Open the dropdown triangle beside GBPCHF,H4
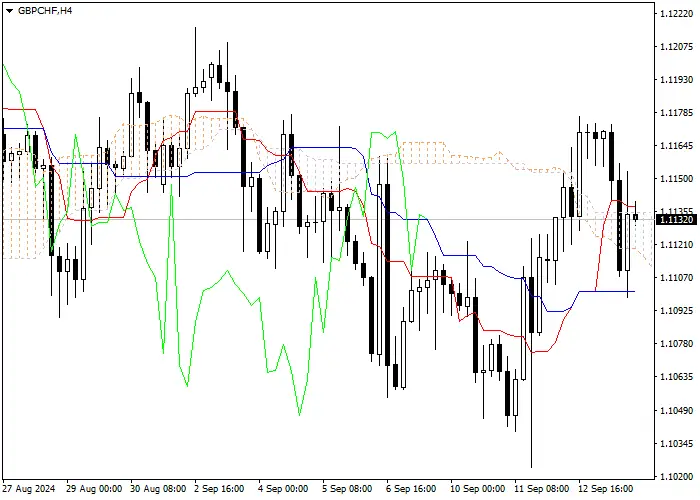The width and height of the screenshot is (700, 500). [x=9, y=11]
